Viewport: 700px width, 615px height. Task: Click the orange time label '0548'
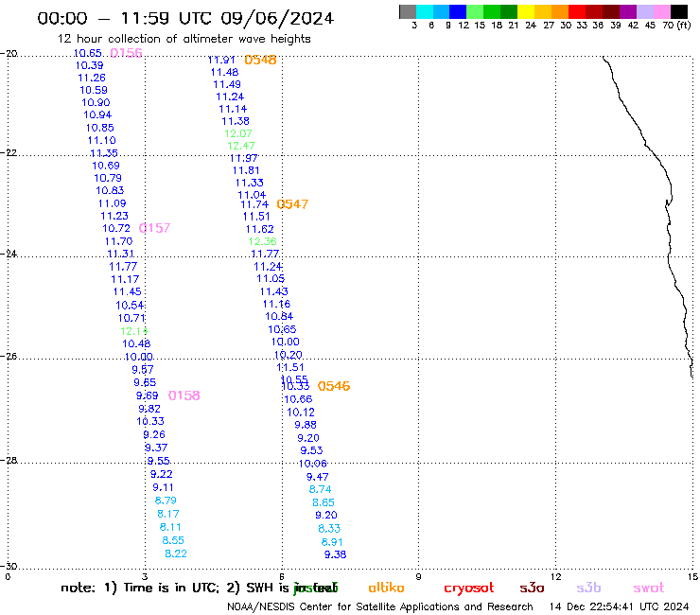coord(261,60)
